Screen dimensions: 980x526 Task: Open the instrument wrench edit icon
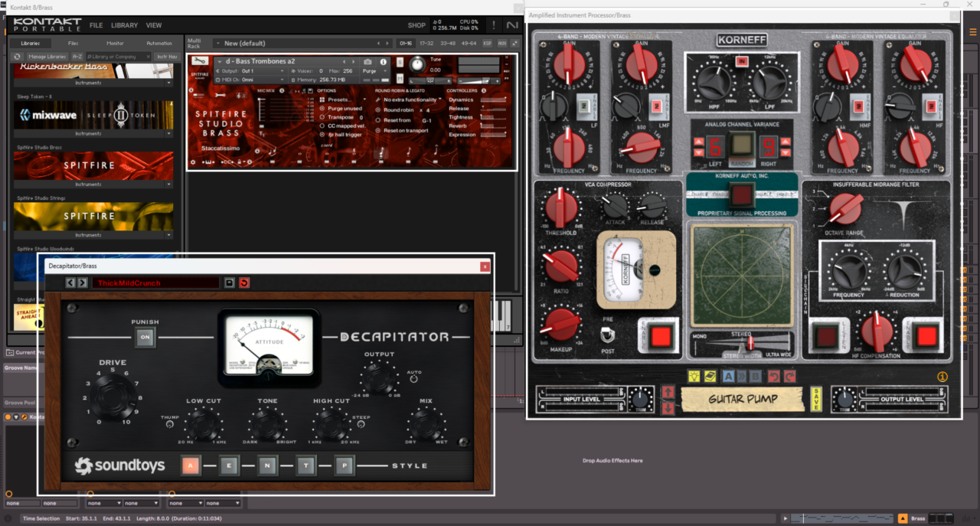(x=199, y=61)
